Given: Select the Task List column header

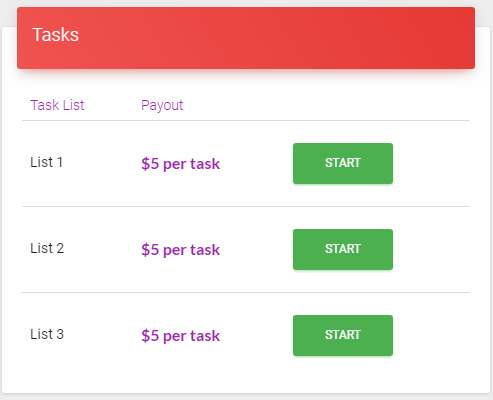Looking at the screenshot, I should [57, 105].
